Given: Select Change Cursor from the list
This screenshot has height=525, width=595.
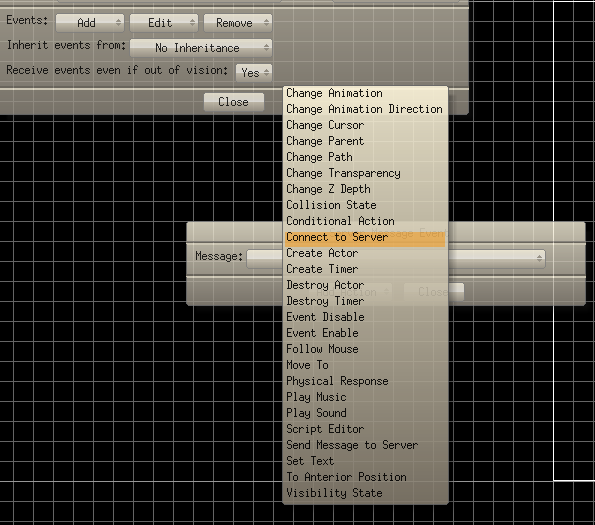Looking at the screenshot, I should [365, 125].
